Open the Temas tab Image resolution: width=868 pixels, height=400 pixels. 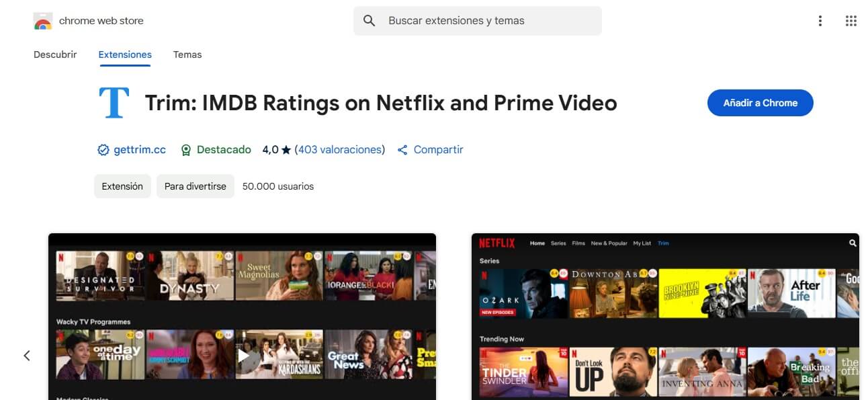(187, 54)
